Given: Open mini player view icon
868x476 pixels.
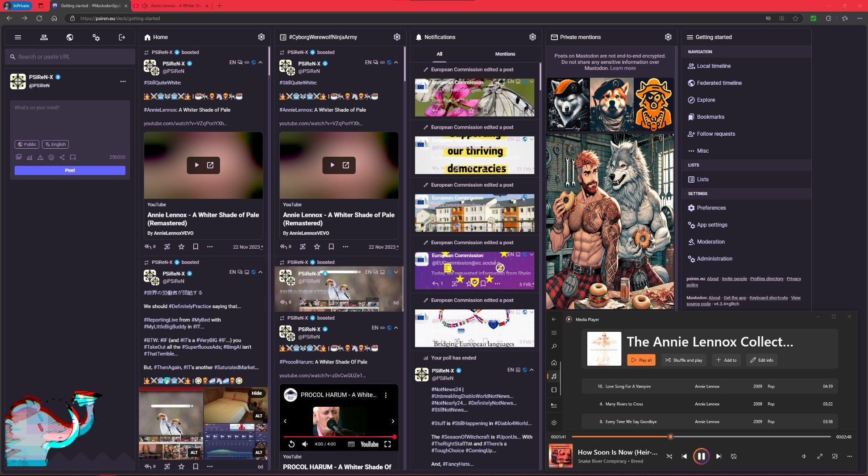Looking at the screenshot, I should coord(835,456).
